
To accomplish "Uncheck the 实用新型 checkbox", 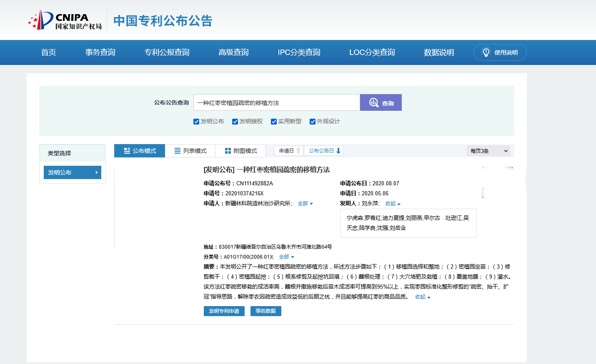I will (x=274, y=122).
